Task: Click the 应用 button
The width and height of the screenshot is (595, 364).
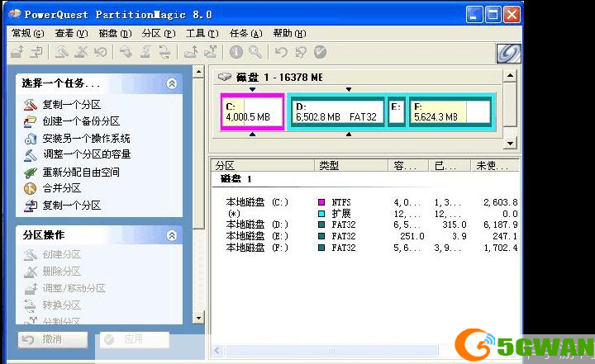Action: coord(135,340)
